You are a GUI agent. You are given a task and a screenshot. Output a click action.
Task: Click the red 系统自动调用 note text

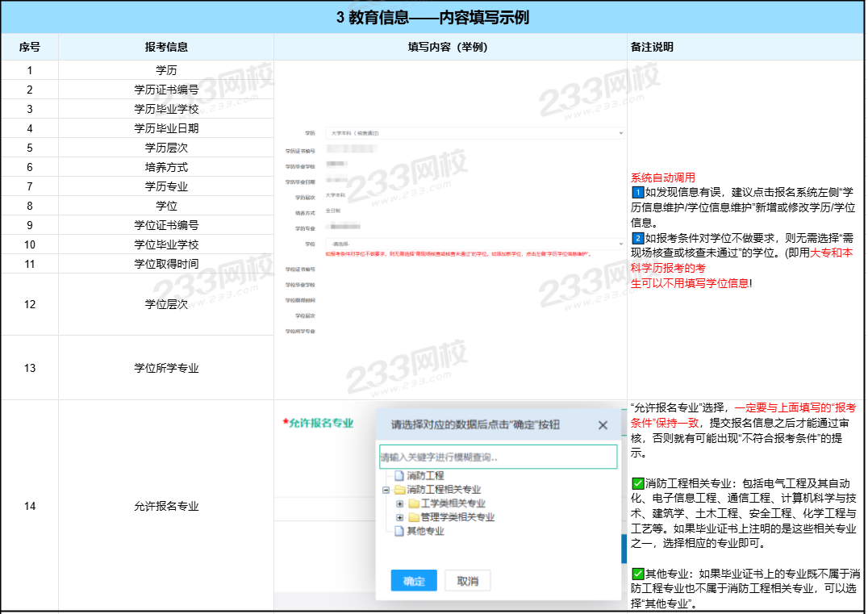(662, 178)
